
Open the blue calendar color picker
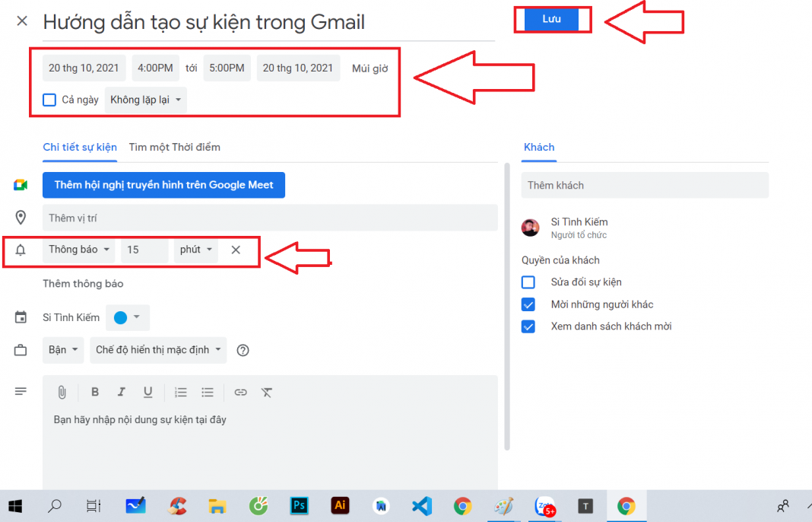tap(127, 318)
